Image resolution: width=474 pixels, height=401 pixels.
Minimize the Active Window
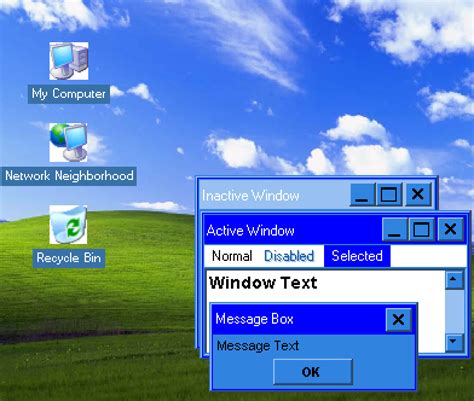coord(394,229)
